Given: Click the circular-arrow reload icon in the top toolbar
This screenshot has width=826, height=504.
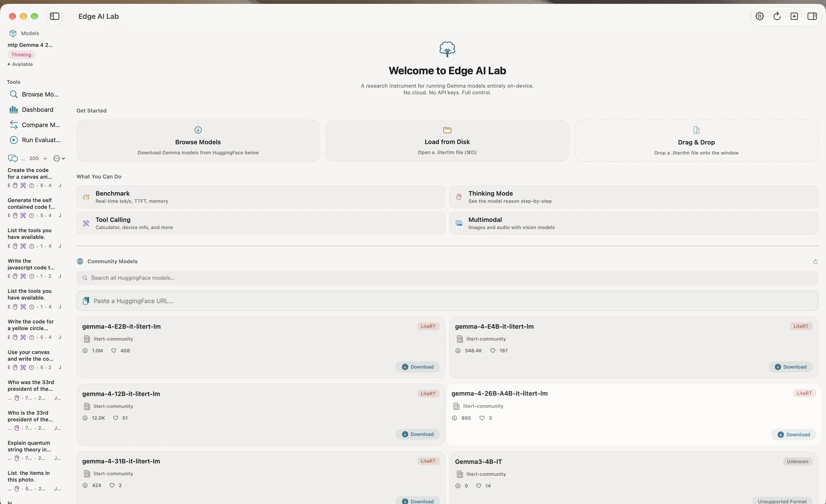Looking at the screenshot, I should pos(777,16).
